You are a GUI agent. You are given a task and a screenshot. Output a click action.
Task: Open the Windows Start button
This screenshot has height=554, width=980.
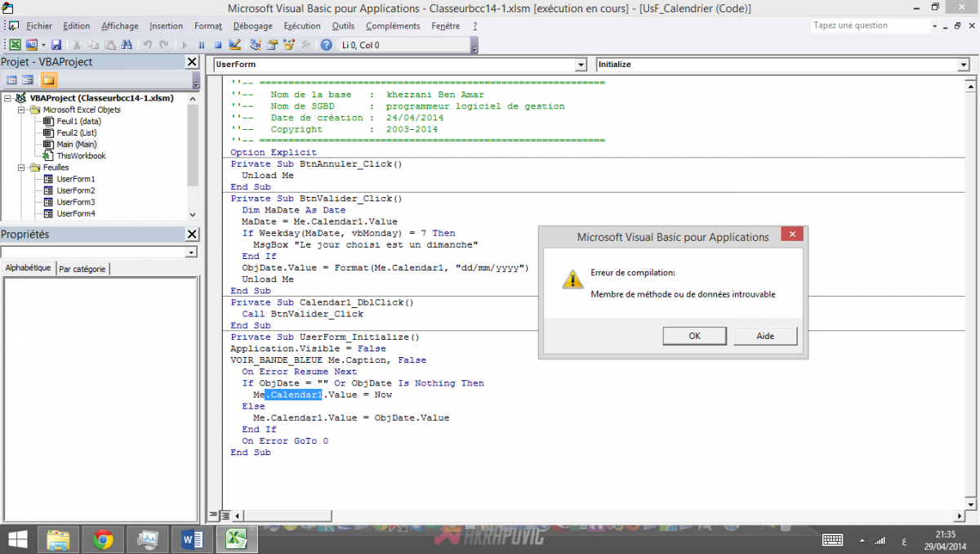pyautogui.click(x=17, y=539)
